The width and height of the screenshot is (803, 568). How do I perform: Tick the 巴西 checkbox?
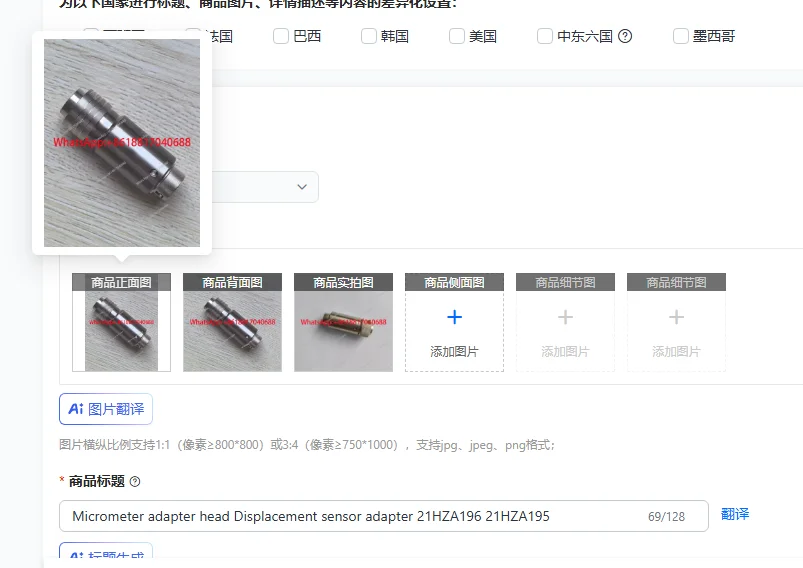pyautogui.click(x=281, y=36)
